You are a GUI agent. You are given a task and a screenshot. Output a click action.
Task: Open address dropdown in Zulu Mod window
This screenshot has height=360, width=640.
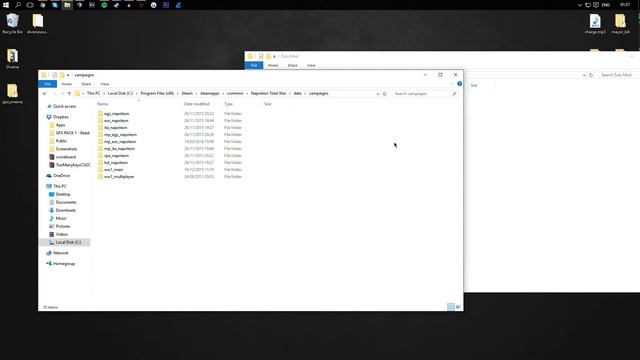pyautogui.click(x=584, y=75)
